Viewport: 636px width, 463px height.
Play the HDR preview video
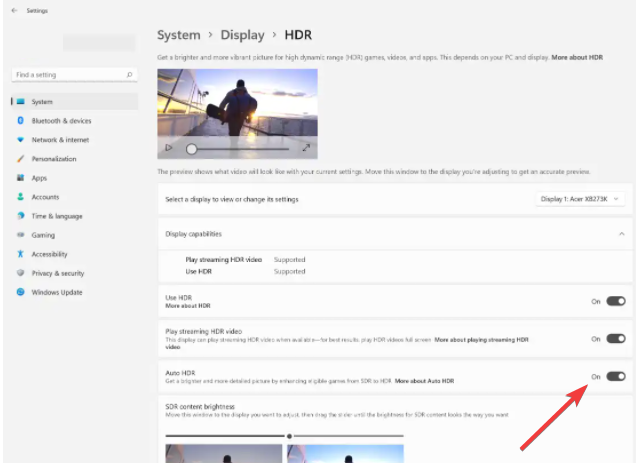point(168,148)
